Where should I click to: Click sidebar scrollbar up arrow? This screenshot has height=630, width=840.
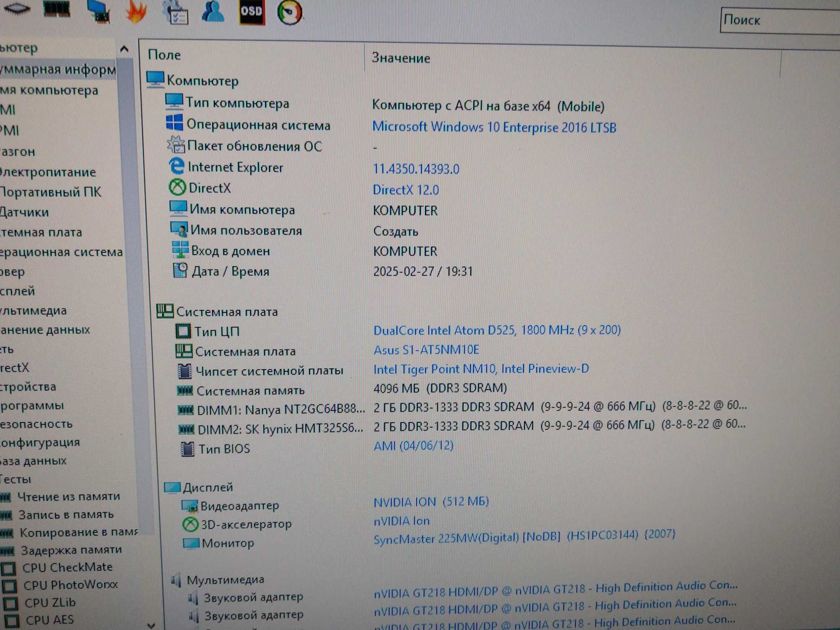tap(124, 49)
